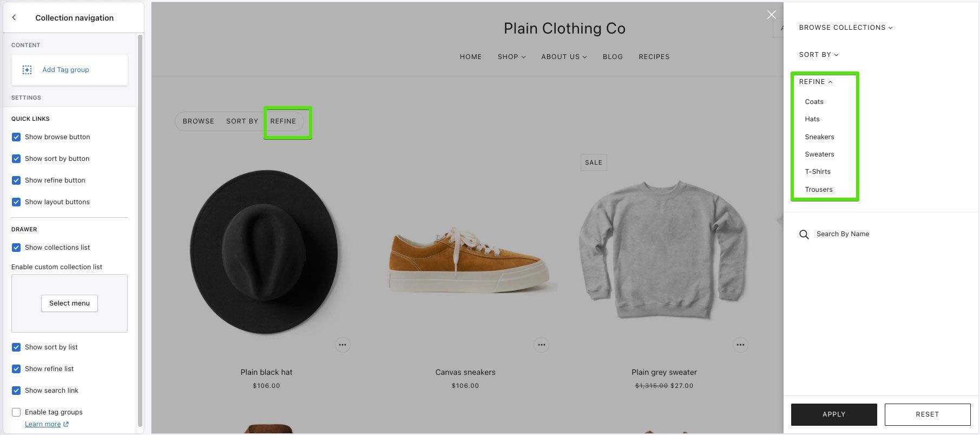Viewport: 980px width, 435px height.
Task: Toggle Show refine button checkbox
Action: pos(16,180)
